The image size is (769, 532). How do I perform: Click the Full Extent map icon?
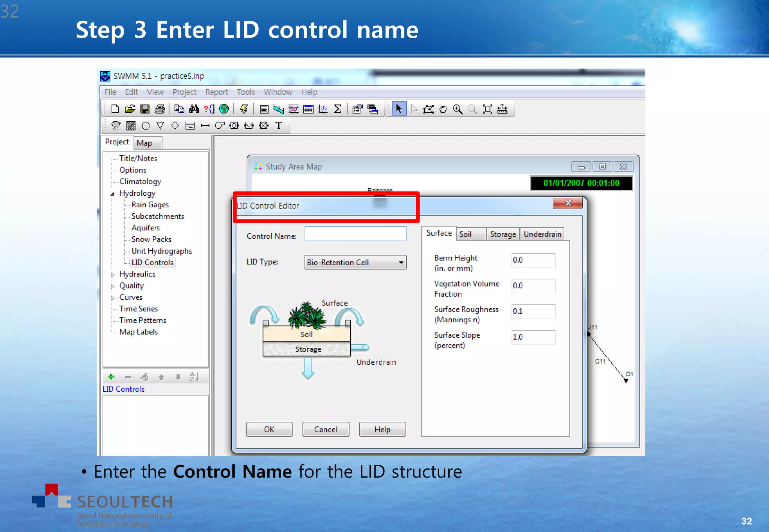(x=487, y=109)
